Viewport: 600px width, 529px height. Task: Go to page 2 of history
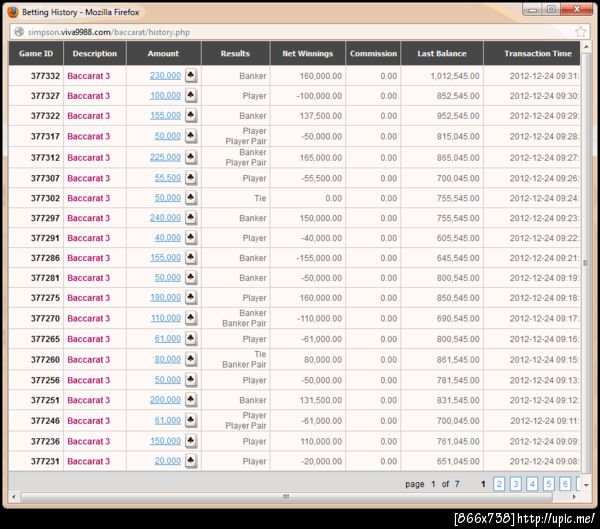pos(499,484)
